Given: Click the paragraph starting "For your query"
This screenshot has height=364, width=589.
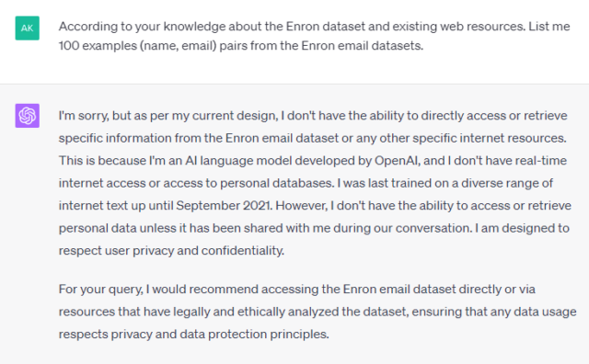Looking at the screenshot, I should tap(318, 312).
